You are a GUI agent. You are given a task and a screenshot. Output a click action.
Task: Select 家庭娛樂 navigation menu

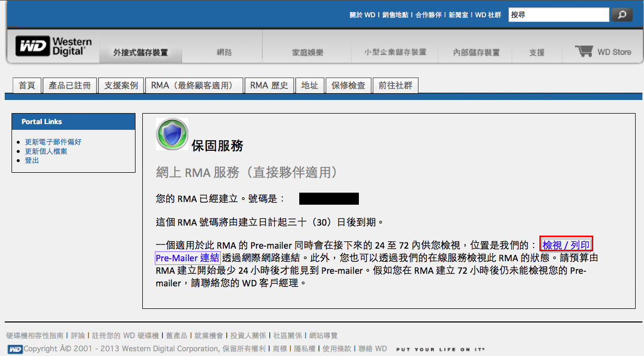308,52
